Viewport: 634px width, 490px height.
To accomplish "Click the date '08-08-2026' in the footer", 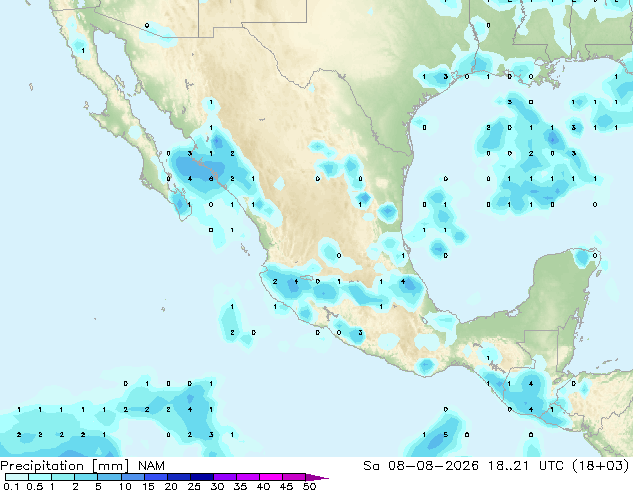I will tap(433, 466).
